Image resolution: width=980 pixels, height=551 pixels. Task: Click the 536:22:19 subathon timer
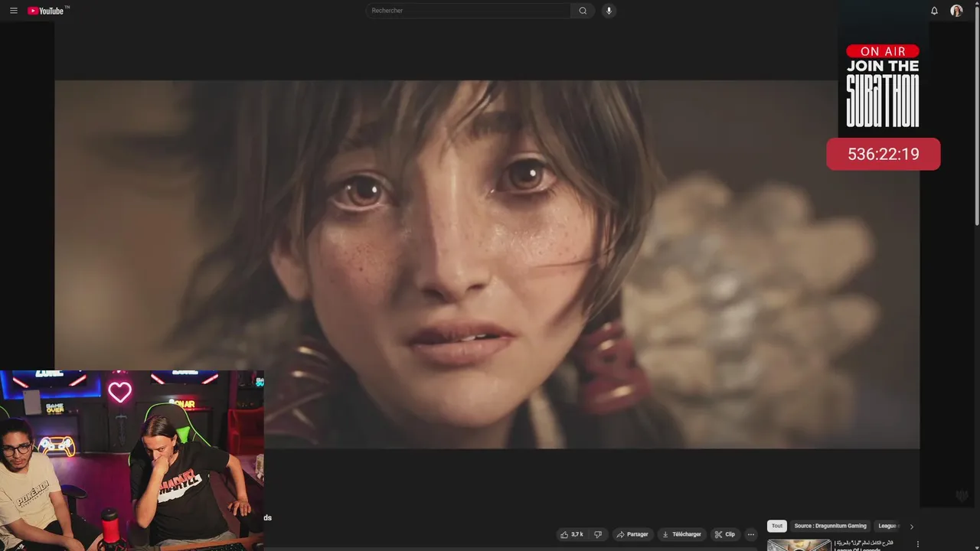coord(883,154)
